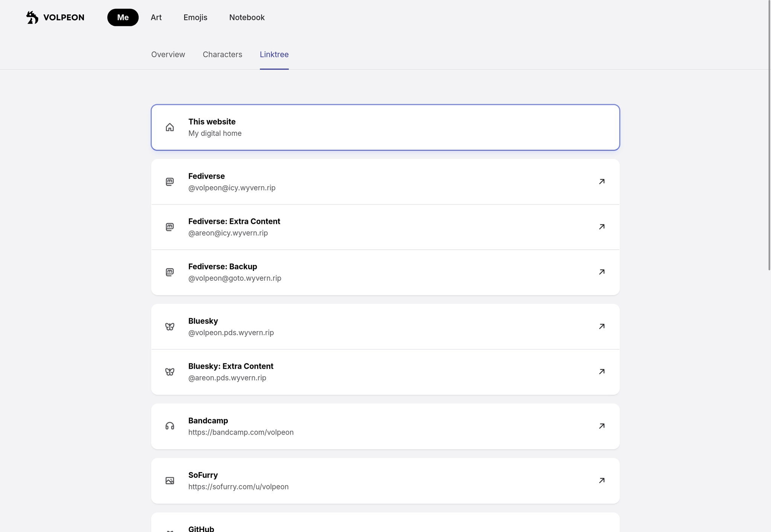The height and width of the screenshot is (532, 771).
Task: Open the This website link card
Action: tap(385, 127)
